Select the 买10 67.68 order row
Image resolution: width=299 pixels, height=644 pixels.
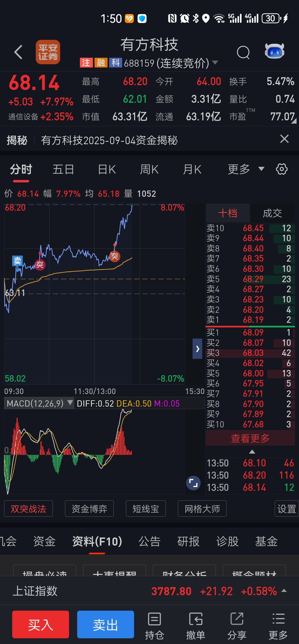point(250,424)
